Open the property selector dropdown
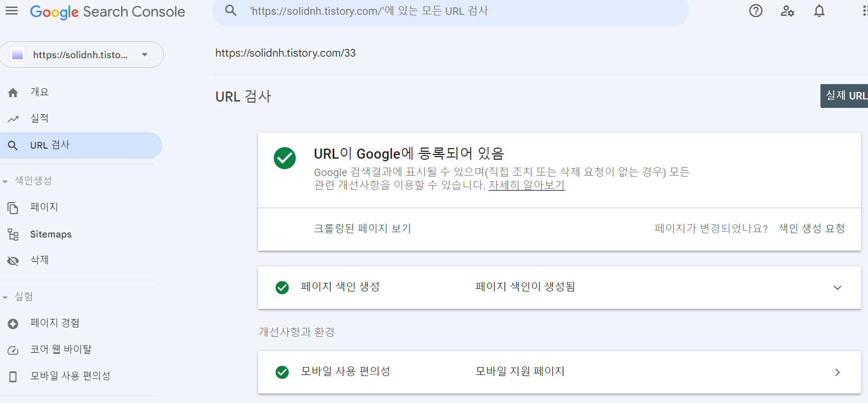868x403 pixels. click(x=81, y=54)
